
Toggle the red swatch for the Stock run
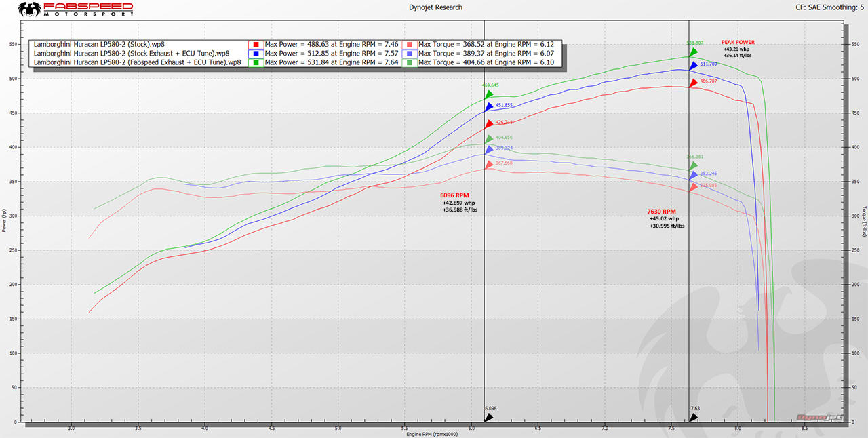(255, 44)
